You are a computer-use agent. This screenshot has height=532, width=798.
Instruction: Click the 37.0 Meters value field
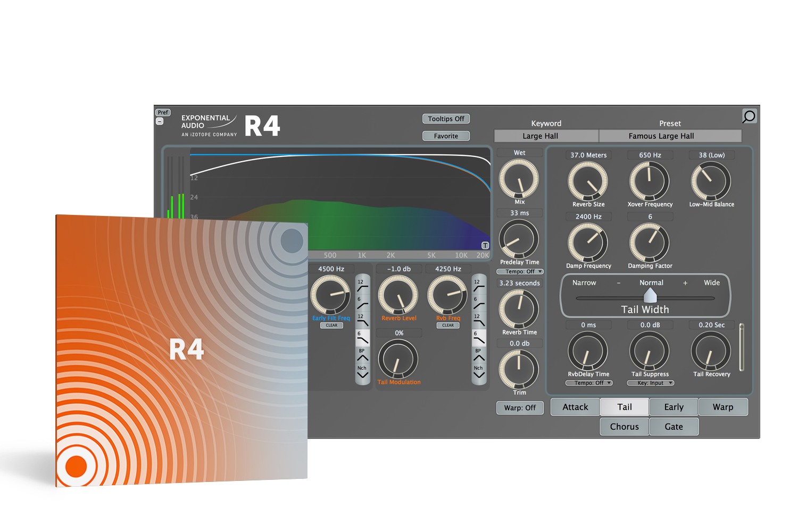(x=588, y=155)
